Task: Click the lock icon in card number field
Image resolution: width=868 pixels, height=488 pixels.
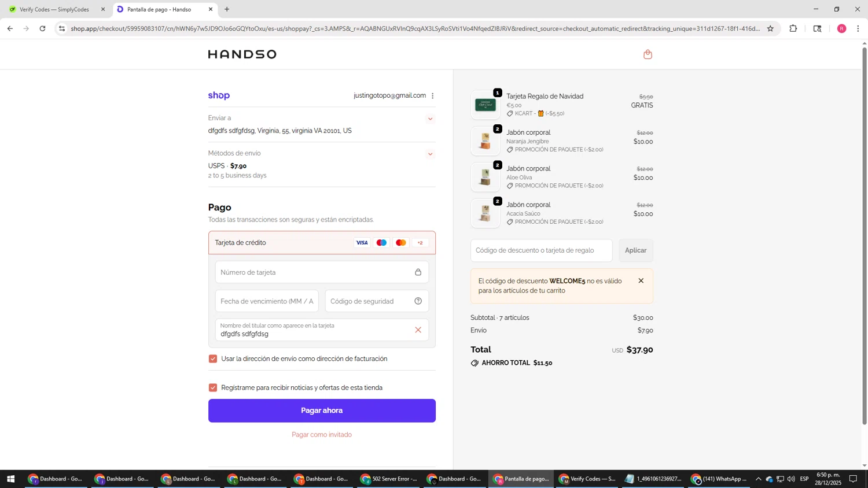Action: (x=418, y=272)
